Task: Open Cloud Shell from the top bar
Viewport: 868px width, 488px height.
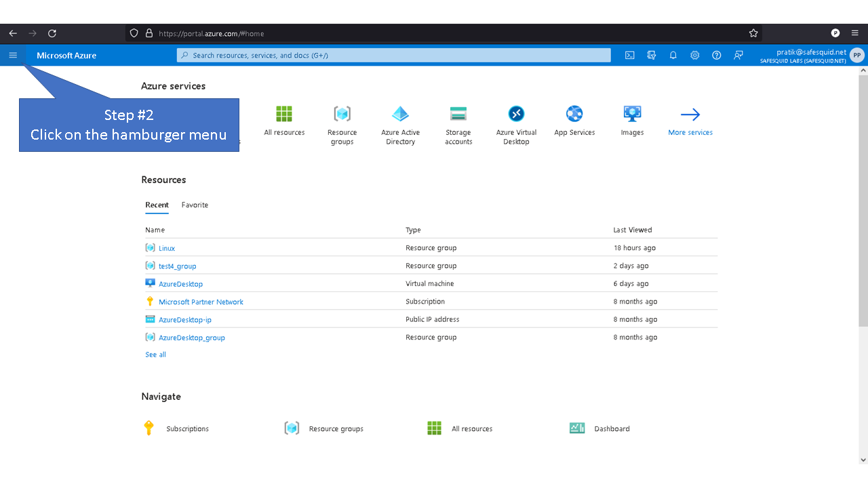Action: coord(629,56)
